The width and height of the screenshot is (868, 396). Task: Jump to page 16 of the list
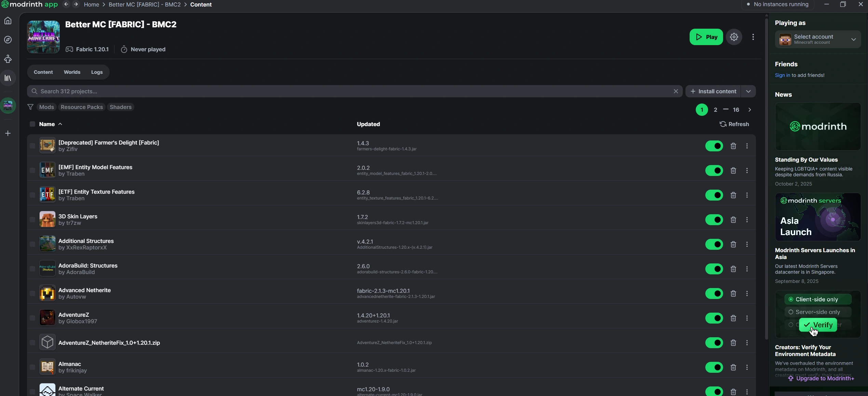coord(736,110)
